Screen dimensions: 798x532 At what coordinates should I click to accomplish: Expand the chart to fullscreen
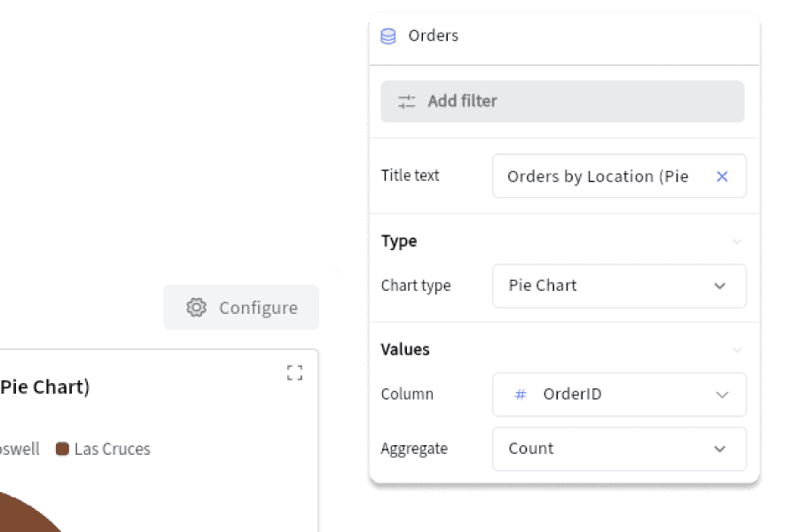(x=294, y=372)
